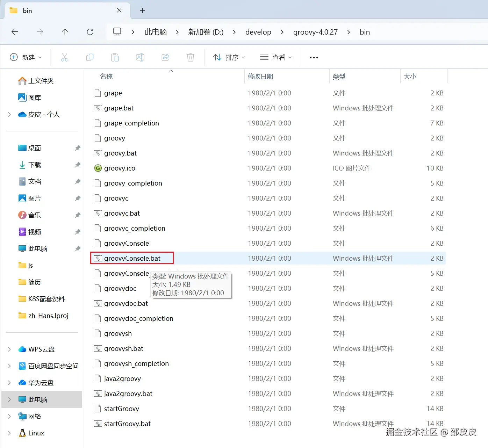Open 主文件夹 in the sidebar
The width and height of the screenshot is (488, 448).
[36, 81]
